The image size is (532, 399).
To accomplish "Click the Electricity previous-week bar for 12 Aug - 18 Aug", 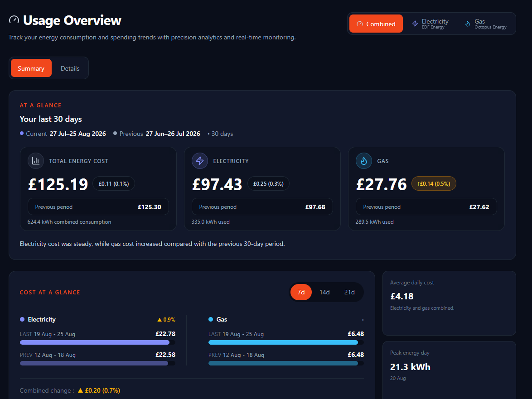I will coord(98,363).
